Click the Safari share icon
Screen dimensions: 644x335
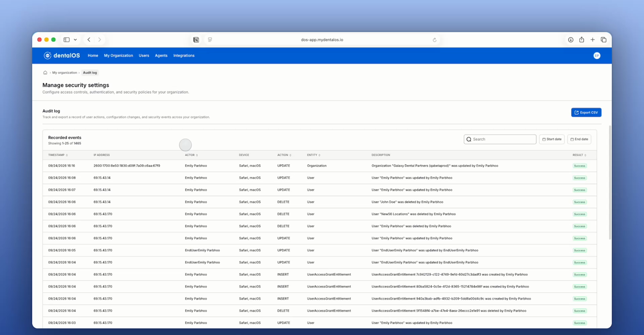[x=581, y=40]
